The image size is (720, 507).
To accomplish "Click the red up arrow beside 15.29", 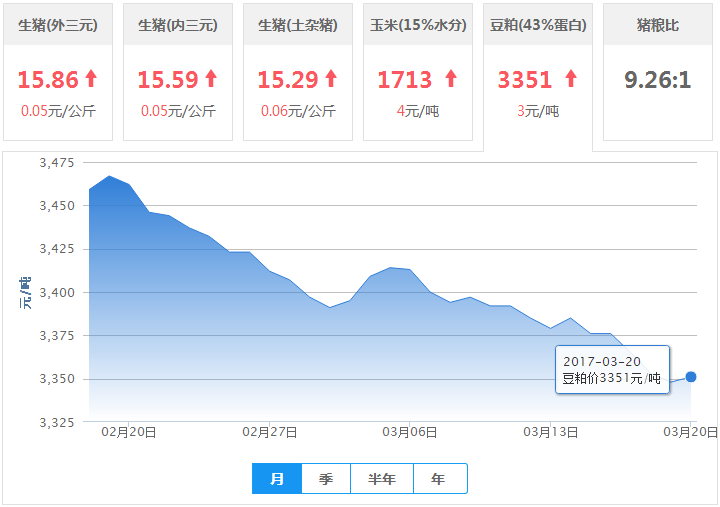I will tap(331, 78).
